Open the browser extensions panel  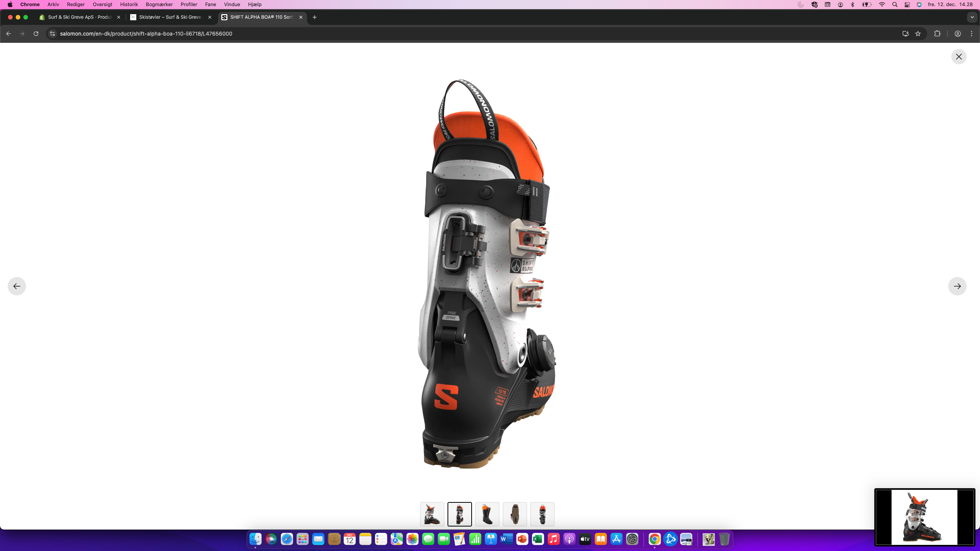tap(937, 34)
